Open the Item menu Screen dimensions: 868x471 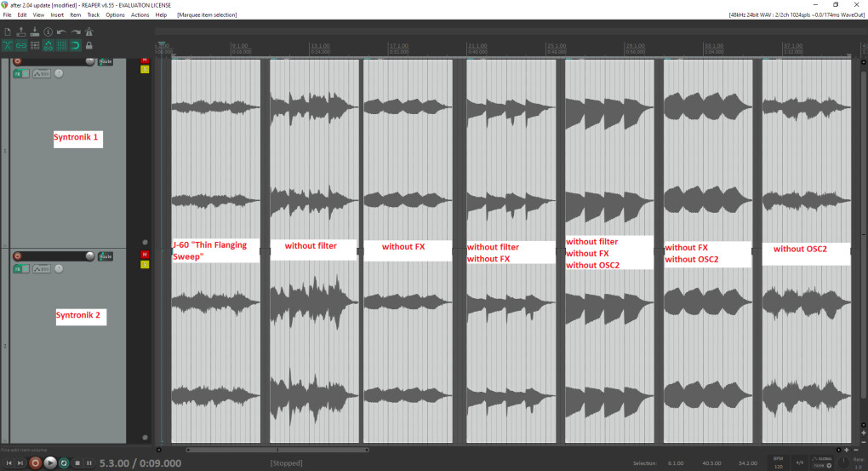point(75,15)
